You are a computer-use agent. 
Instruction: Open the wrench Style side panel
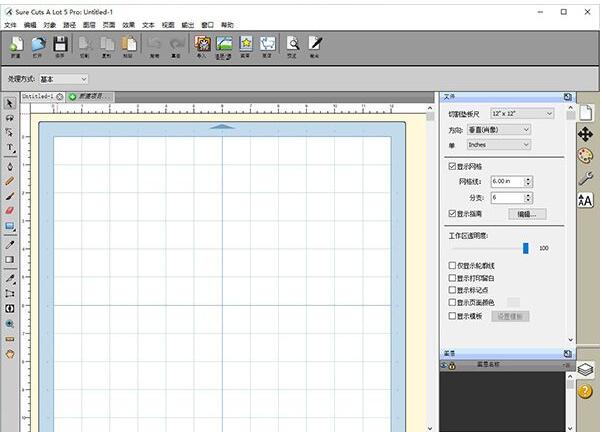click(x=586, y=178)
